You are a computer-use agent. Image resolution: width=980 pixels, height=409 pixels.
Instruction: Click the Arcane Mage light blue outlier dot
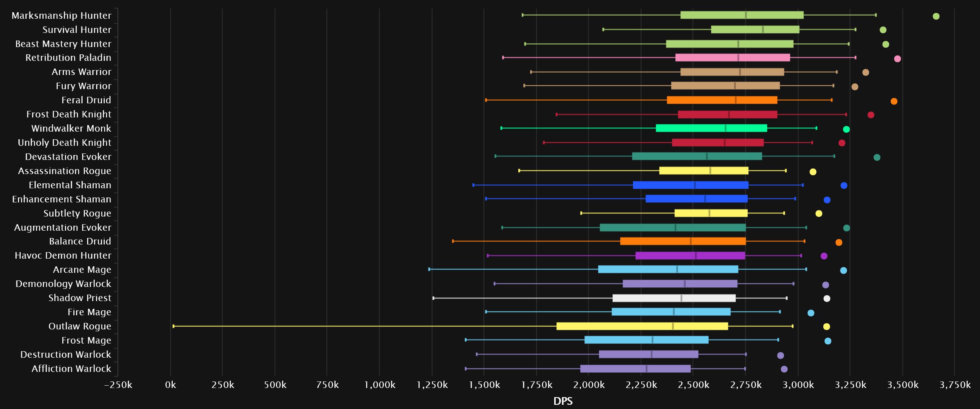point(844,270)
